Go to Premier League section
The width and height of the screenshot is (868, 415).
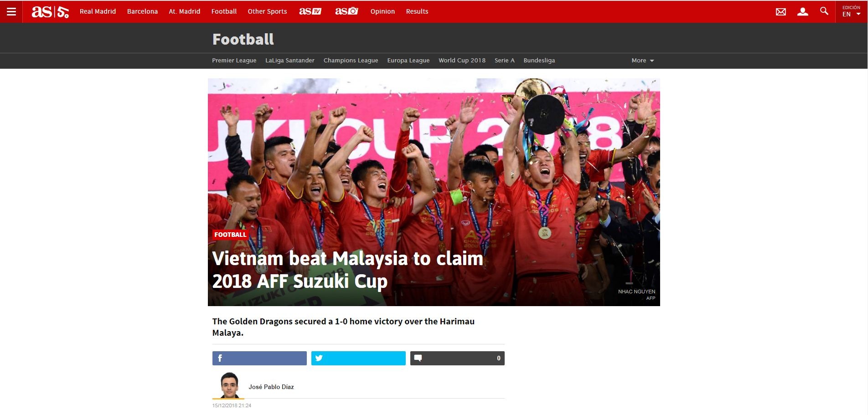tap(234, 61)
